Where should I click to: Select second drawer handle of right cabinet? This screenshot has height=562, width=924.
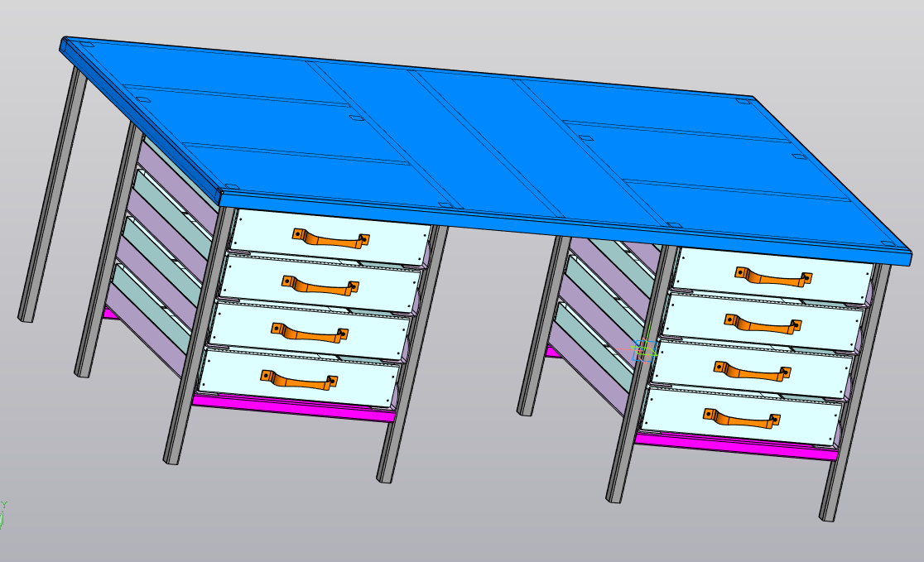click(x=763, y=324)
